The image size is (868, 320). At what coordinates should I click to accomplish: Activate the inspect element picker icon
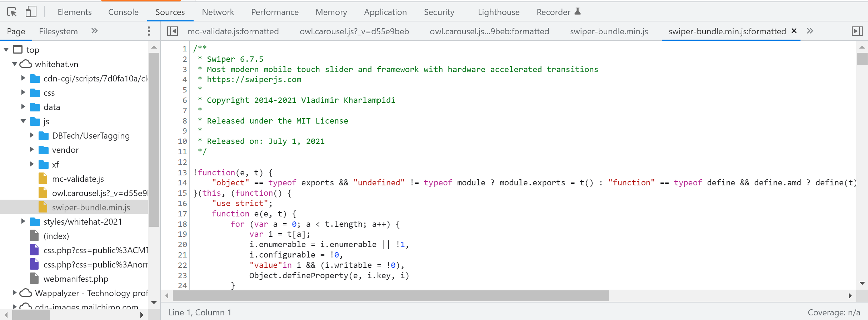pos(12,12)
